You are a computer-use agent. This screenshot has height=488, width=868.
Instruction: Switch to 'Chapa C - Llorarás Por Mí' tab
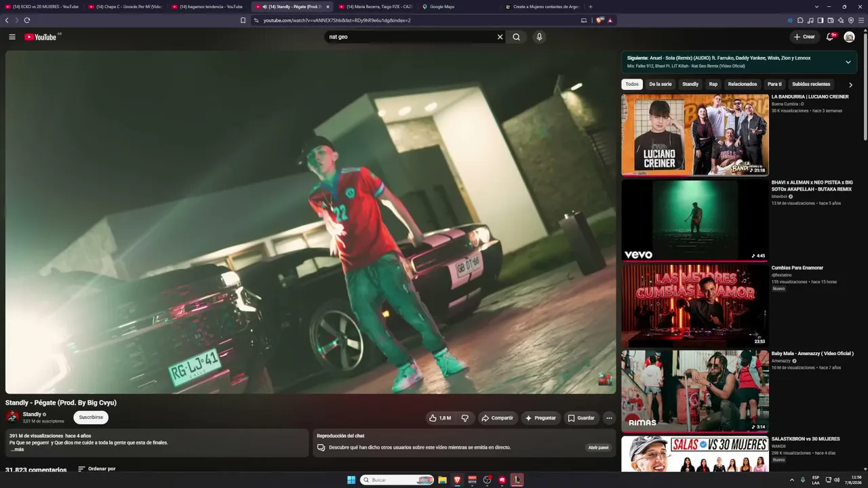(x=125, y=7)
